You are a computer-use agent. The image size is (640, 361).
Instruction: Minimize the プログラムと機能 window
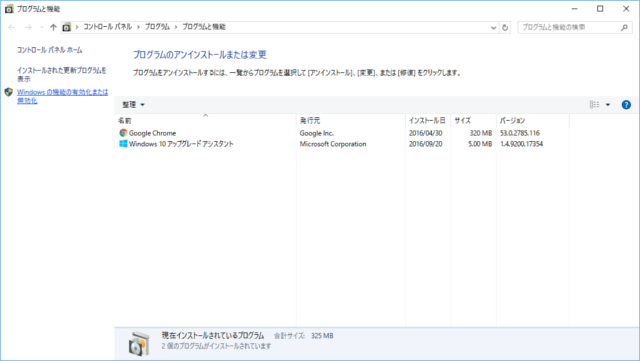pos(574,9)
